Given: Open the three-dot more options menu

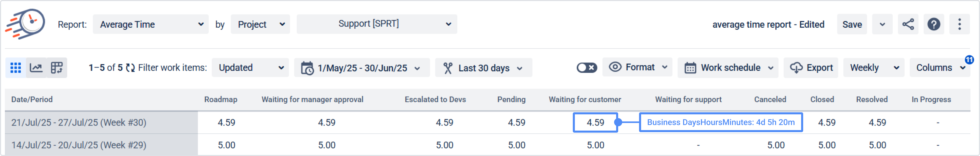Looking at the screenshot, I should pos(959,24).
